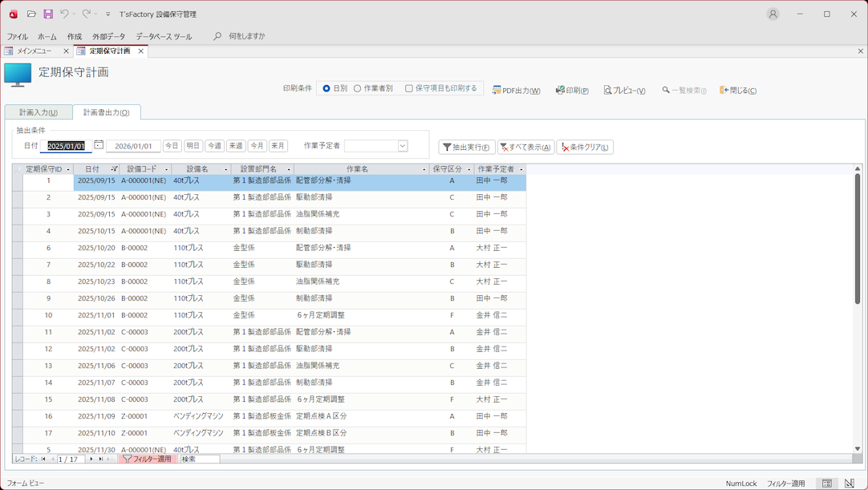This screenshot has height=490, width=868.
Task: Open the calendar date picker icon
Action: [99, 145]
